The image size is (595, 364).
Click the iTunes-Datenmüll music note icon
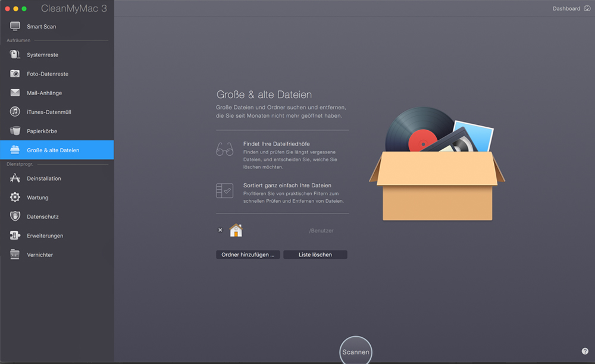coord(15,111)
